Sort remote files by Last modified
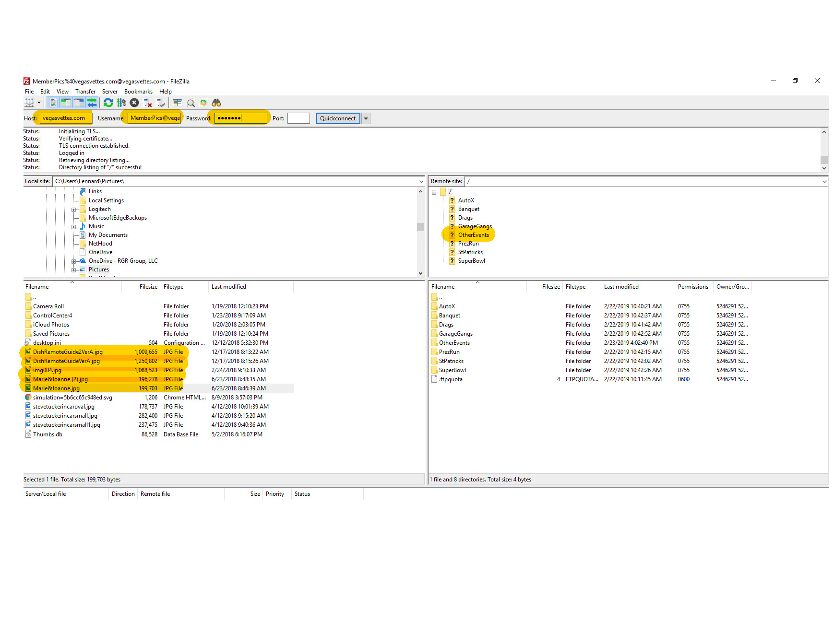Viewport: 834px width, 644px height. point(621,287)
